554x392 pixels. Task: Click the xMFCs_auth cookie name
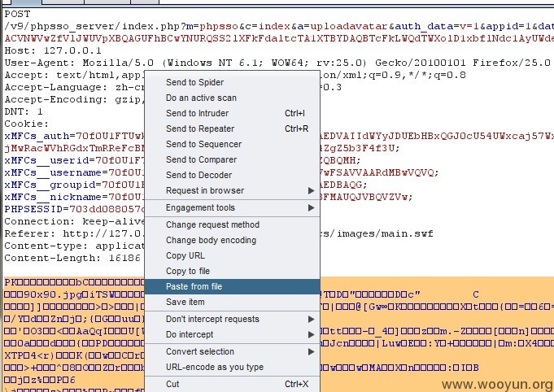[x=37, y=136]
